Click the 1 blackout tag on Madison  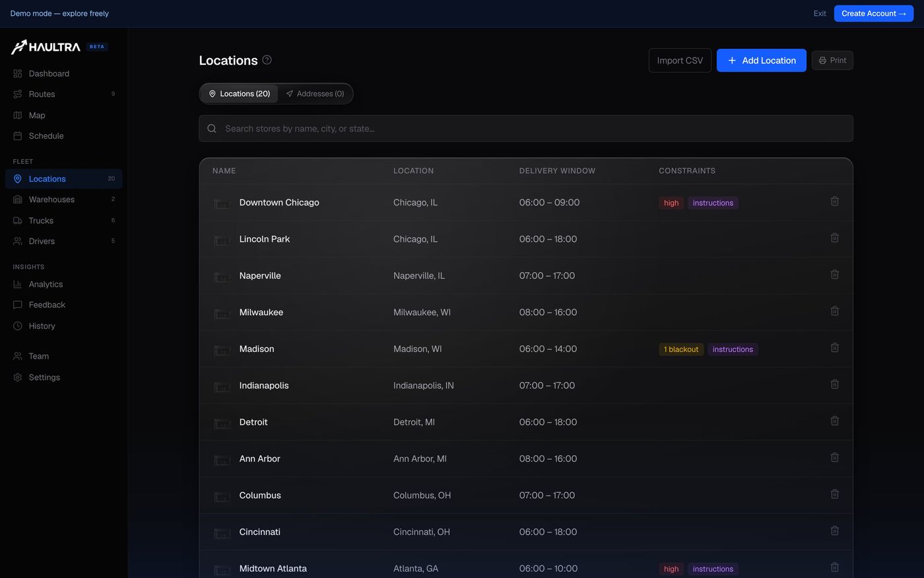point(681,349)
